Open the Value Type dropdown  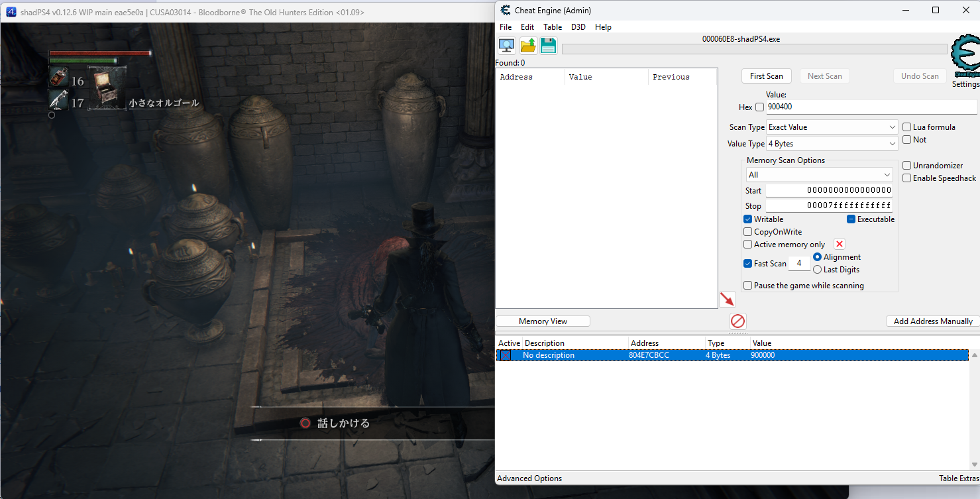[x=832, y=144]
